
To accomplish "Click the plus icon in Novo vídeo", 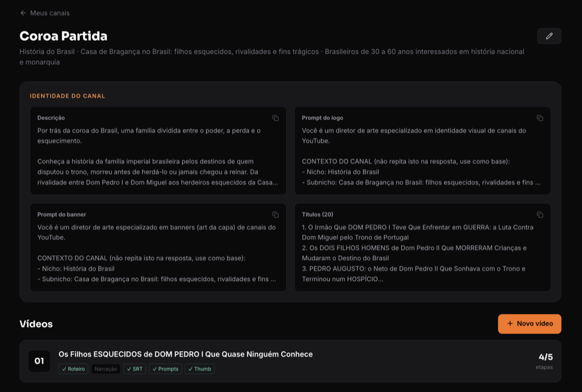I will pyautogui.click(x=510, y=324).
